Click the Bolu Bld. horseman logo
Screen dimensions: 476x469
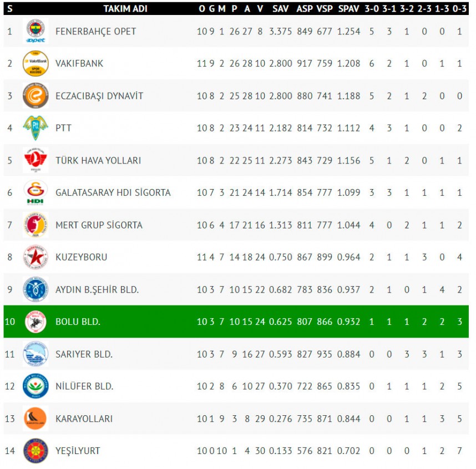(36, 322)
